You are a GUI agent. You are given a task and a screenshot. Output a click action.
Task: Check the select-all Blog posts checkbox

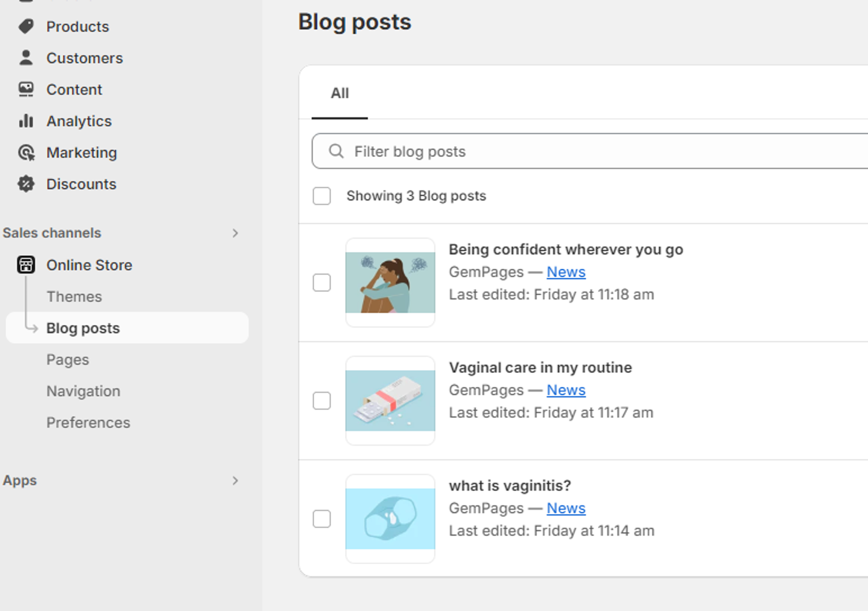322,196
